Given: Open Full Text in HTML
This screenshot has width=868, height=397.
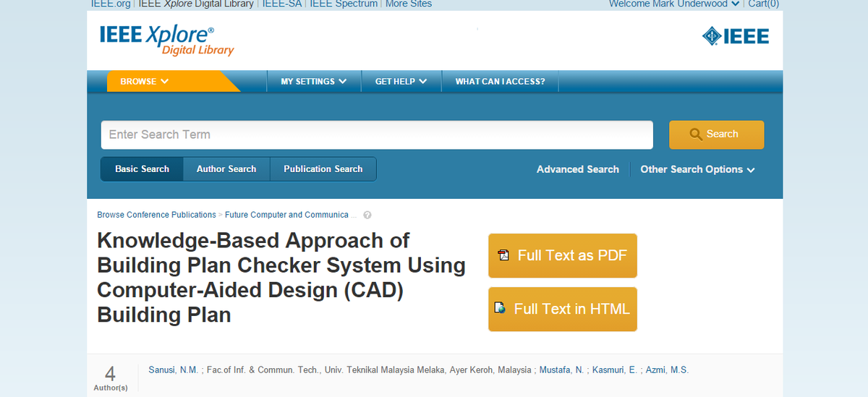Looking at the screenshot, I should point(563,309).
